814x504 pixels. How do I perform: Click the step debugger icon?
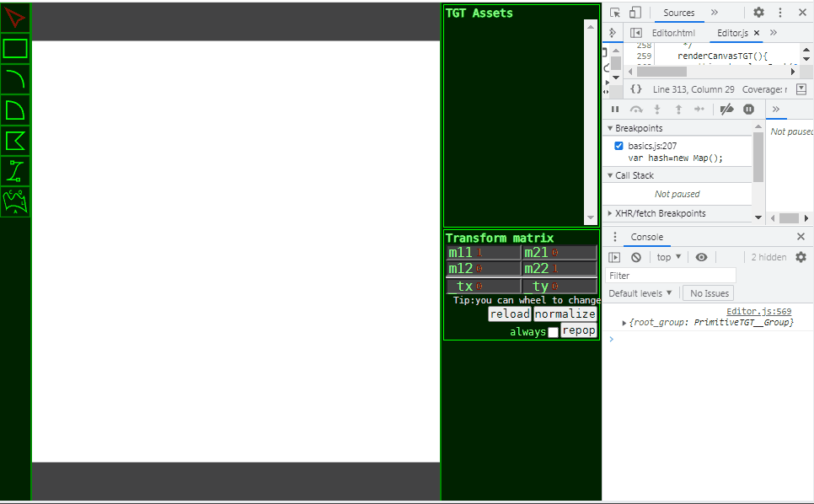point(699,109)
